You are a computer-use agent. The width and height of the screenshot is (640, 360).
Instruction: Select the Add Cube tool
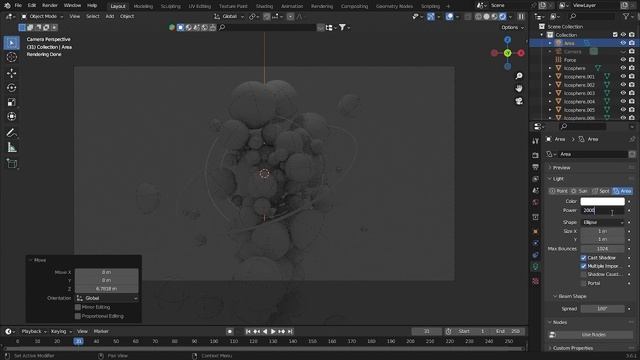click(x=11, y=163)
